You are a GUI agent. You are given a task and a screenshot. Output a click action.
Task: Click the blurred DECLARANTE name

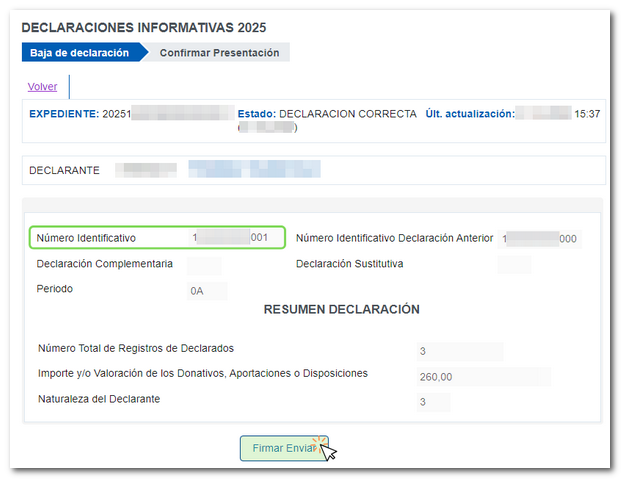click(254, 169)
